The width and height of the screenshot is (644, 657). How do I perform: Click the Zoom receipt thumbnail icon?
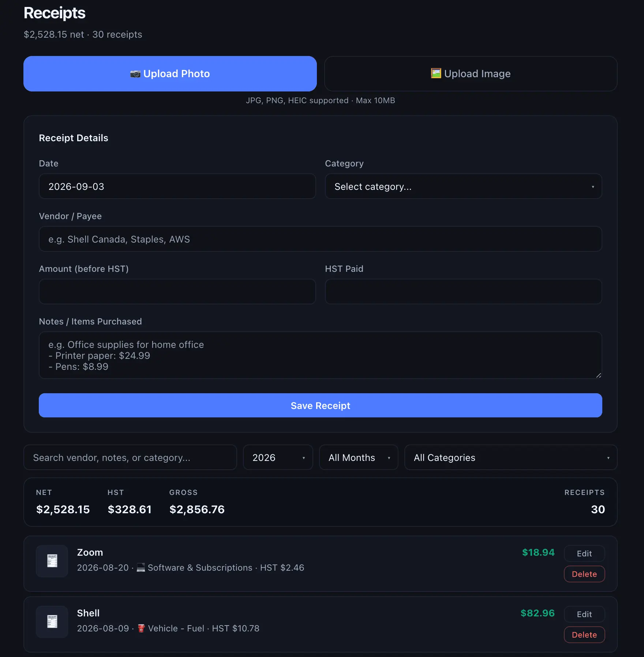(52, 561)
